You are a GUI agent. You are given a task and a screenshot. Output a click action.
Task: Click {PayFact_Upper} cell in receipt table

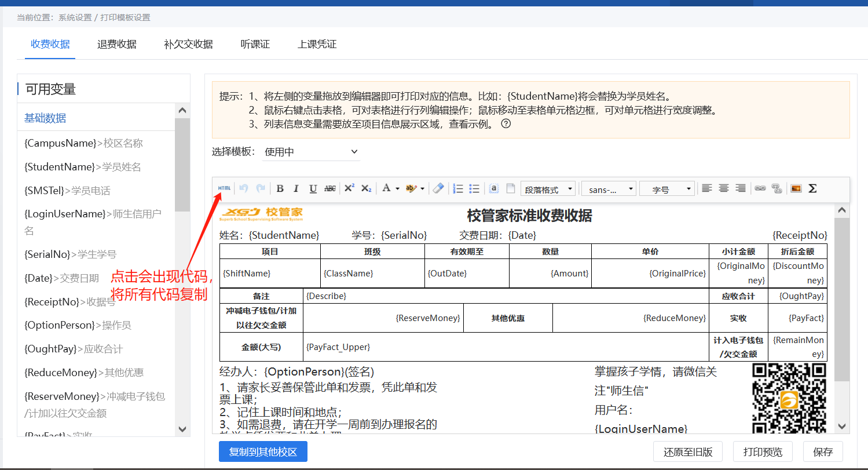click(x=506, y=347)
